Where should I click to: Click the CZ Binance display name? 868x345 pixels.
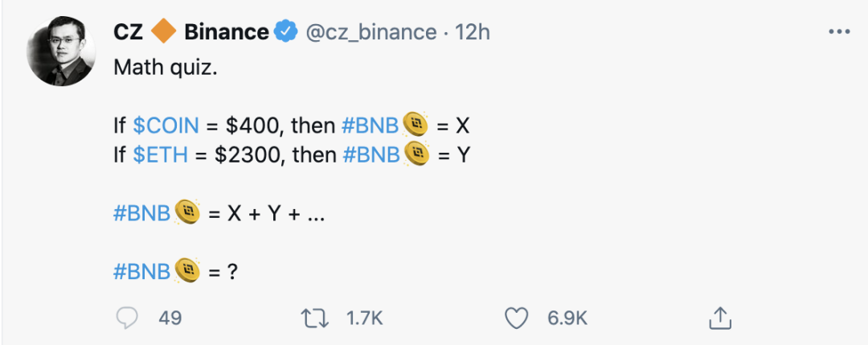tap(191, 32)
